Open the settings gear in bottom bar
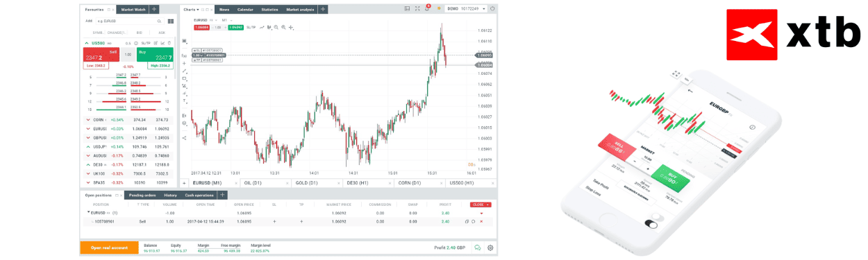 [490, 248]
